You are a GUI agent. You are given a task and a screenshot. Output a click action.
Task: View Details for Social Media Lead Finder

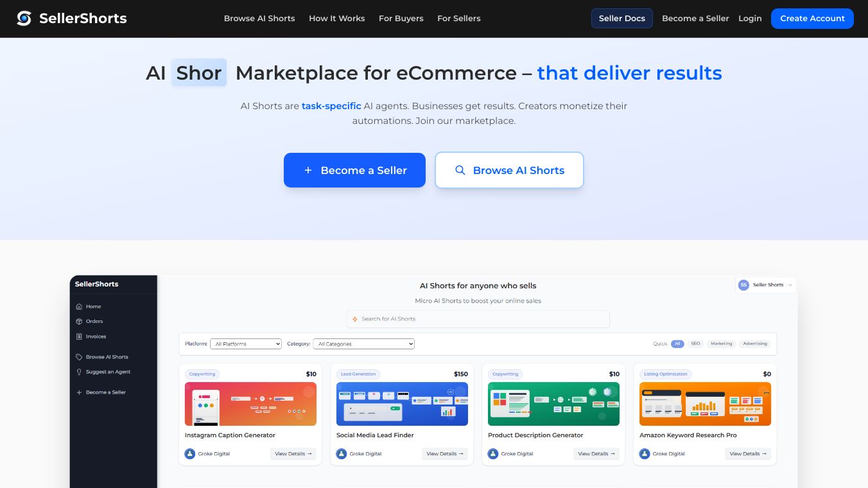click(x=445, y=454)
